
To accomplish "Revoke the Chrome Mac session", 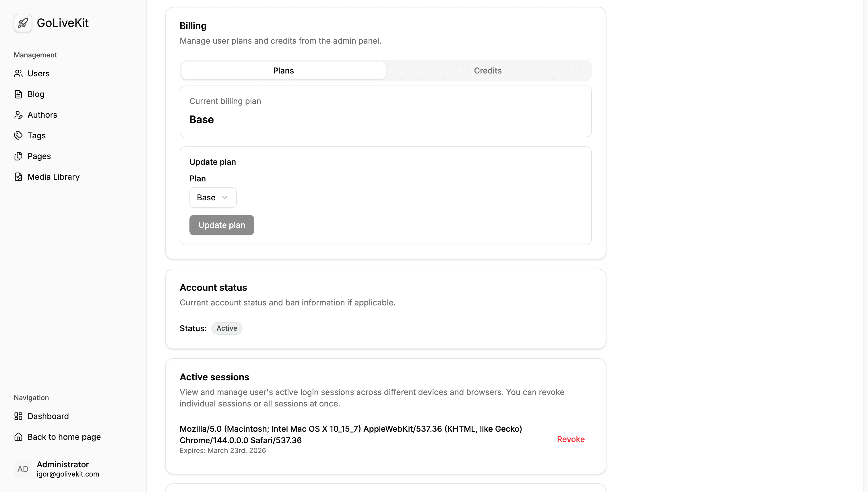I will 570,439.
